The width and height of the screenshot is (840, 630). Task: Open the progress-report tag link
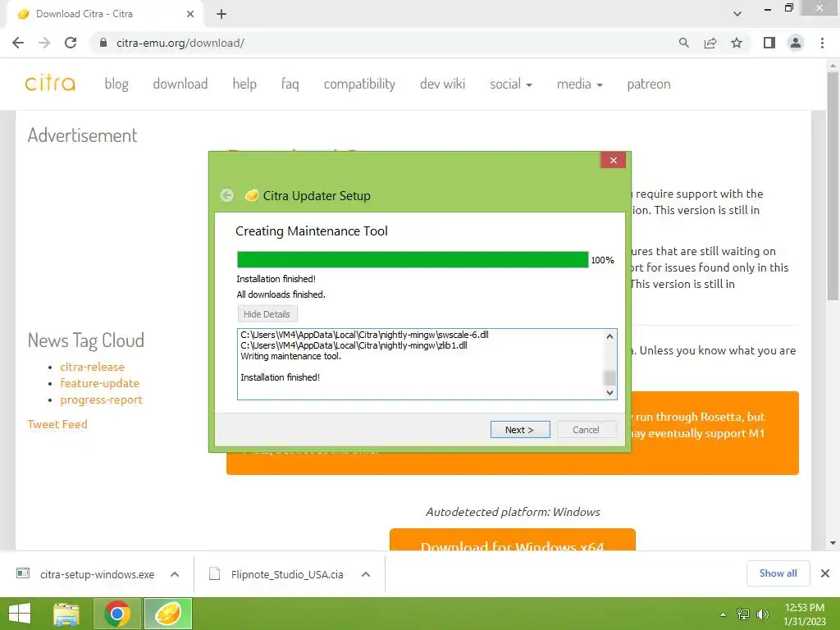coord(101,400)
